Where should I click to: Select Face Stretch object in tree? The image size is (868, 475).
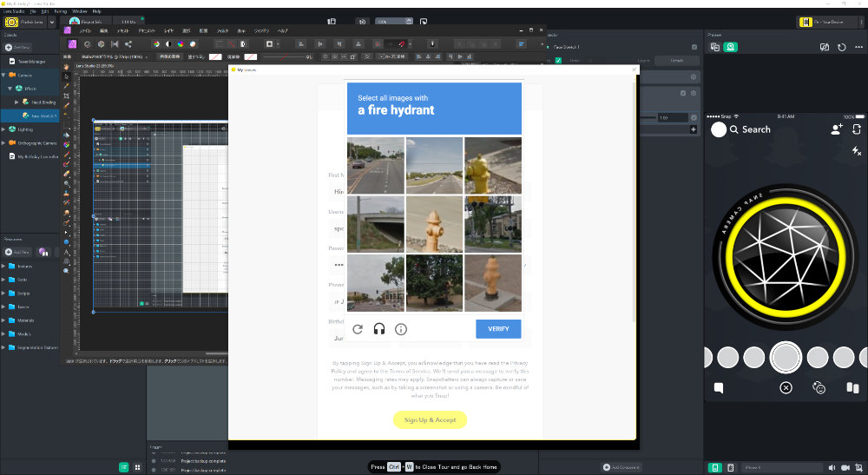pos(30,115)
